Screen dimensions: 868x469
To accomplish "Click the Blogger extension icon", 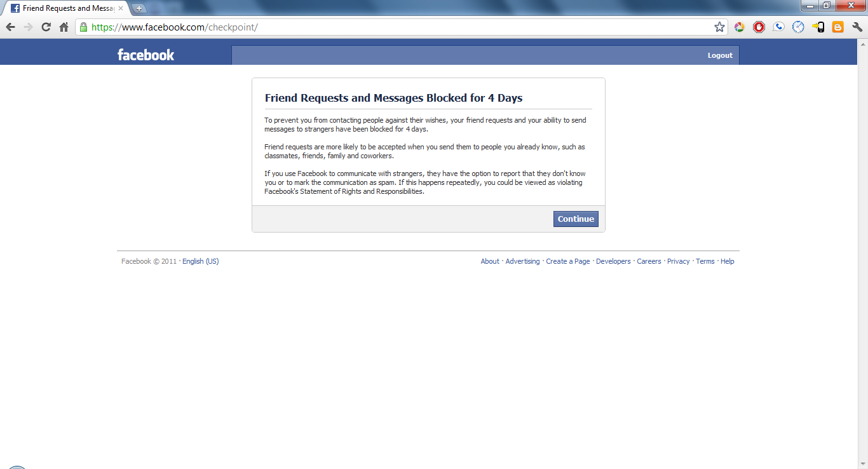I will pyautogui.click(x=837, y=27).
